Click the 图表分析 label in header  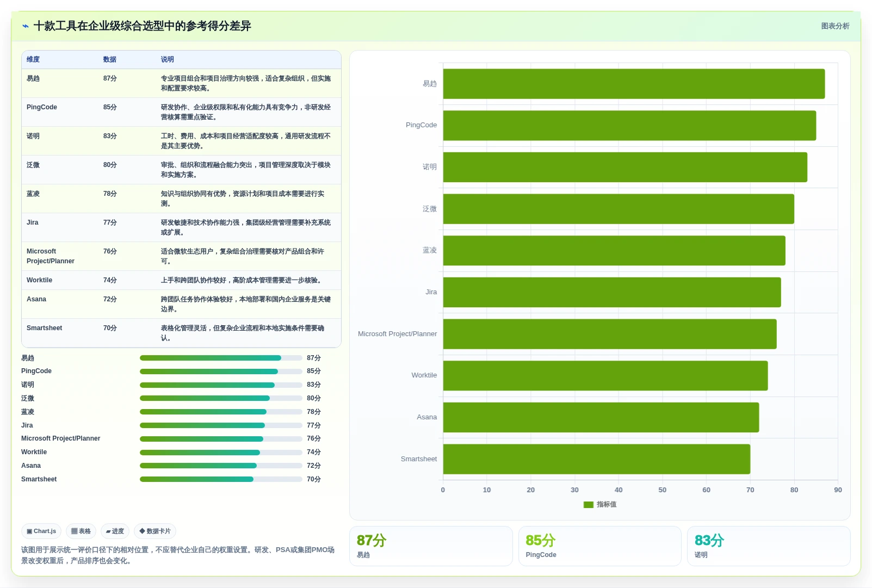click(835, 26)
